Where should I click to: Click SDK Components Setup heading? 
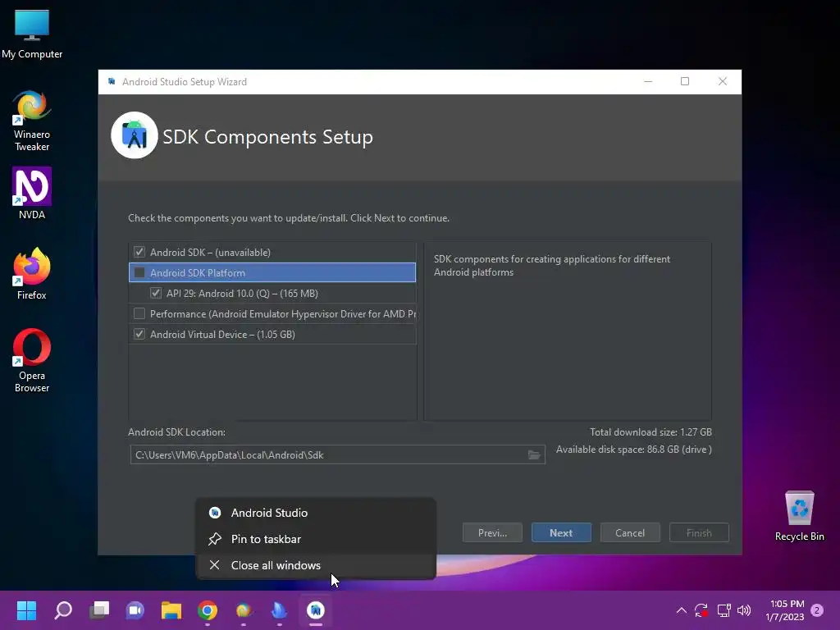(268, 137)
